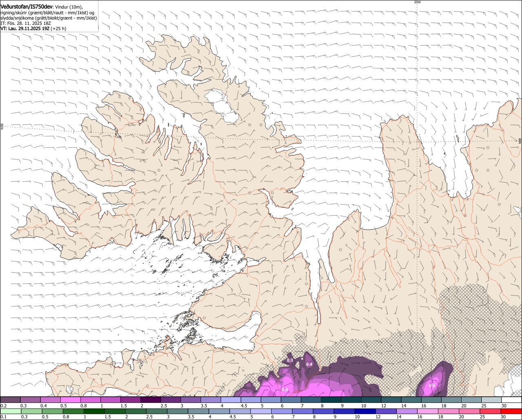Click the 'rigning/skúrir' description line in header
The image size is (522, 420).
click(x=47, y=12)
